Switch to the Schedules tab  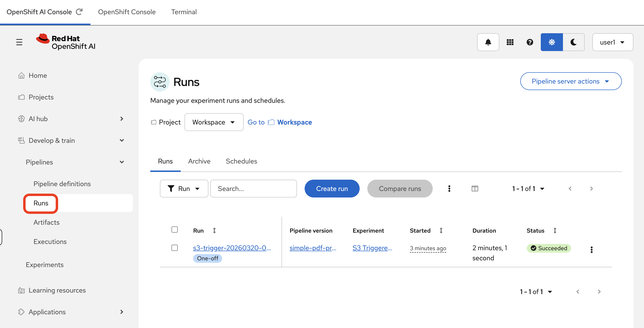click(x=241, y=161)
